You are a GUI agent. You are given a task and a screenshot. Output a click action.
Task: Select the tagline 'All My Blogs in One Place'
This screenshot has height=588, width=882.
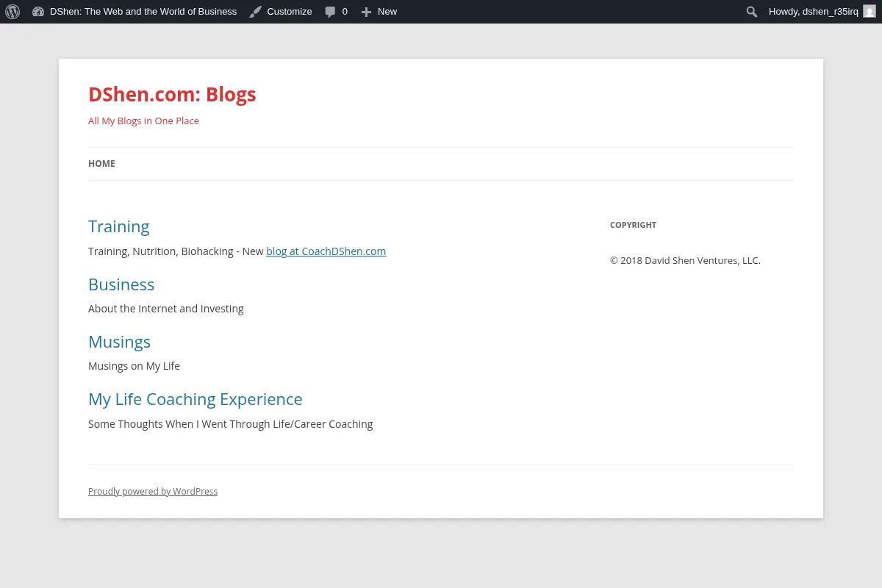[143, 121]
